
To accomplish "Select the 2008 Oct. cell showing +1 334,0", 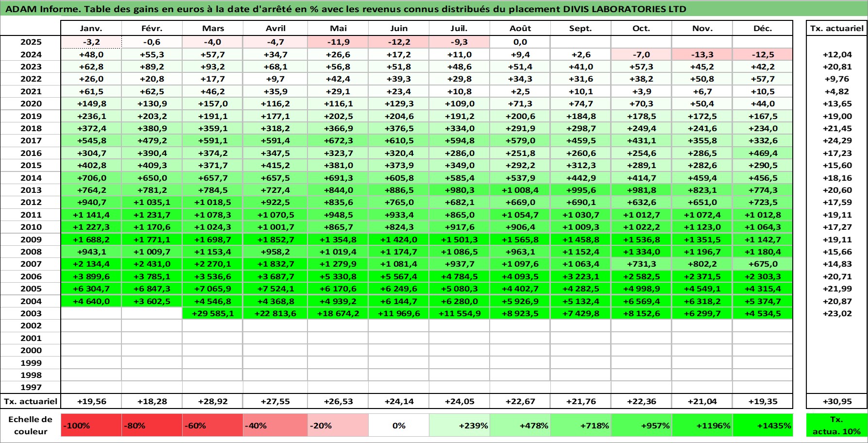I will pyautogui.click(x=641, y=252).
